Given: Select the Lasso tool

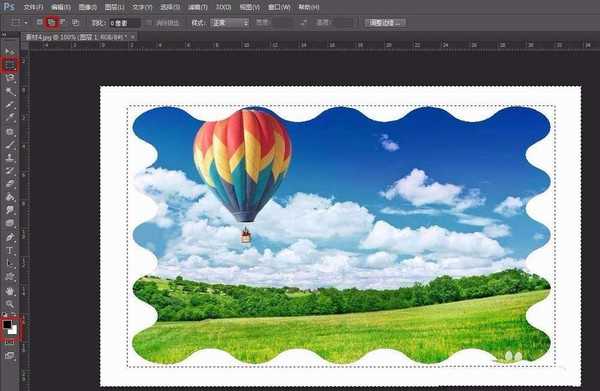Looking at the screenshot, I should [x=10, y=78].
